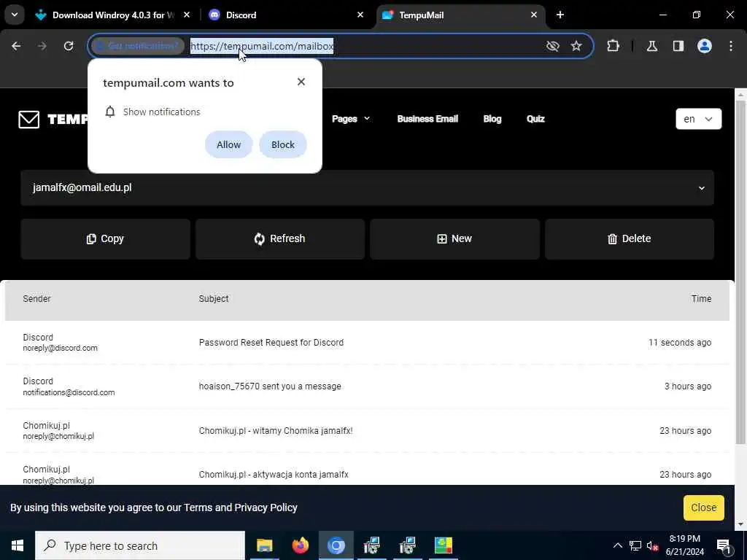This screenshot has width=747, height=560.
Task: Click the 11 seconds ago timestamp
Action: click(x=680, y=343)
